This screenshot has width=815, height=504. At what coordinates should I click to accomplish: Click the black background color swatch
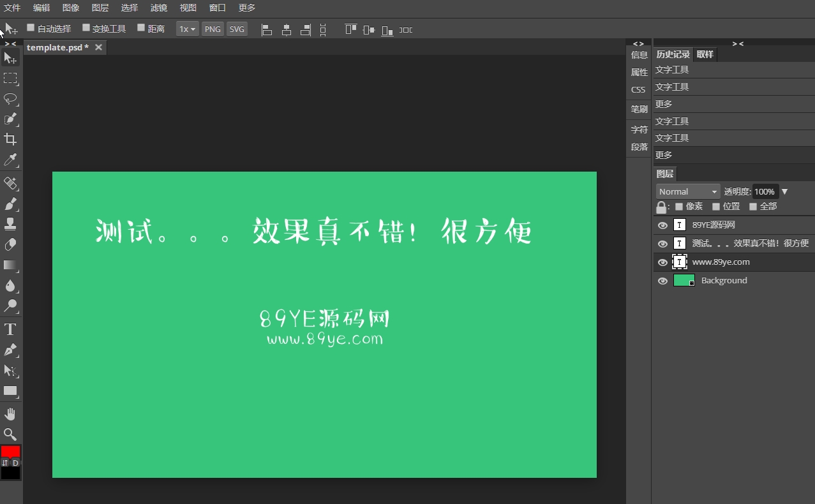[x=10, y=473]
